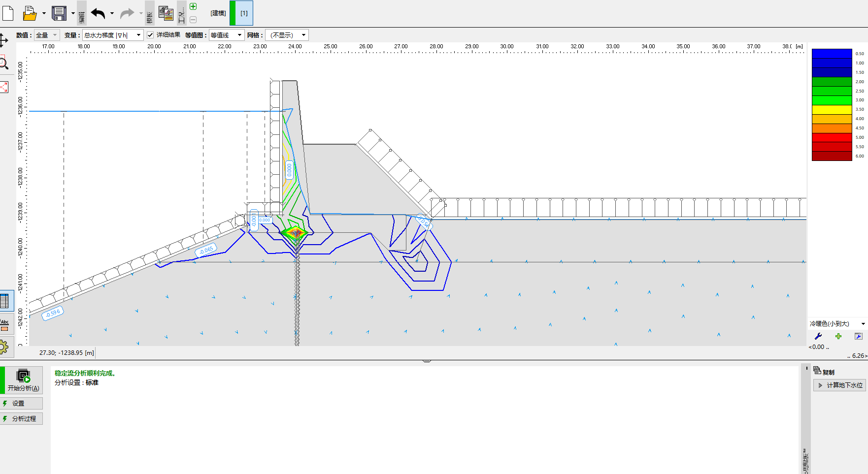Add a new construction stage with green plus
The image size is (868, 474).
pos(193,6)
